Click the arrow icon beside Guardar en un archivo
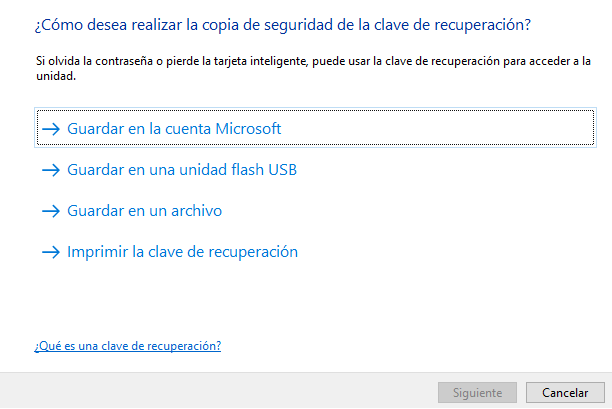Screen dimensions: 612x409 (x=51, y=211)
